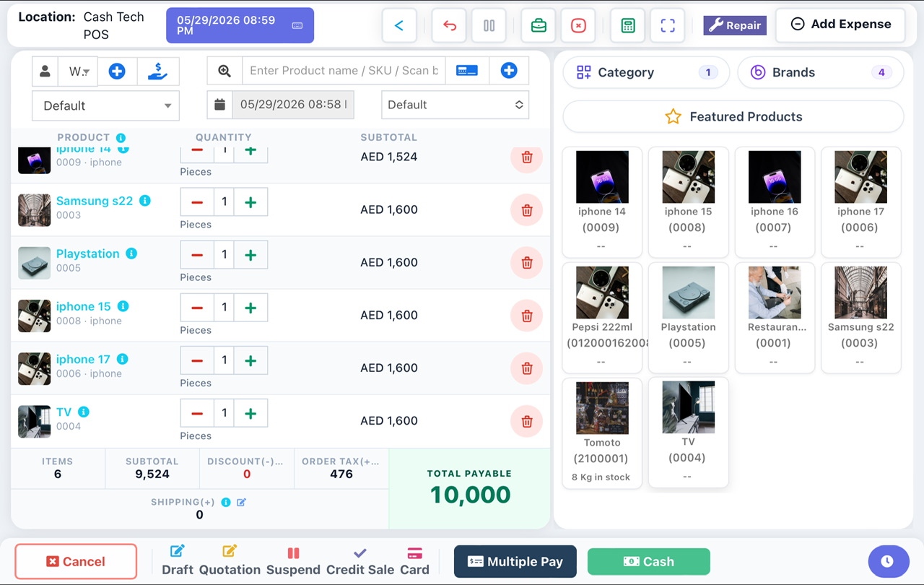This screenshot has width=924, height=585.
Task: Click the gift card icon beside search
Action: (467, 71)
